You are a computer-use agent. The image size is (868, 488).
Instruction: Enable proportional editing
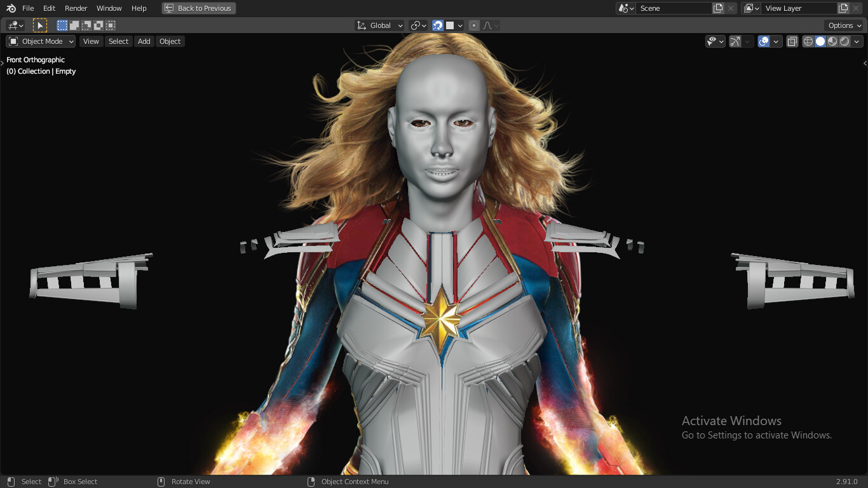click(x=473, y=25)
